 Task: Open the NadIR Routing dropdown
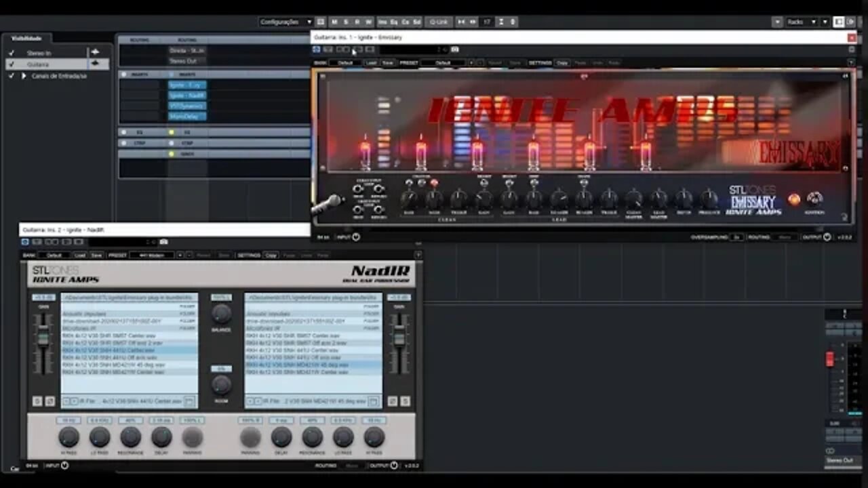tap(353, 466)
